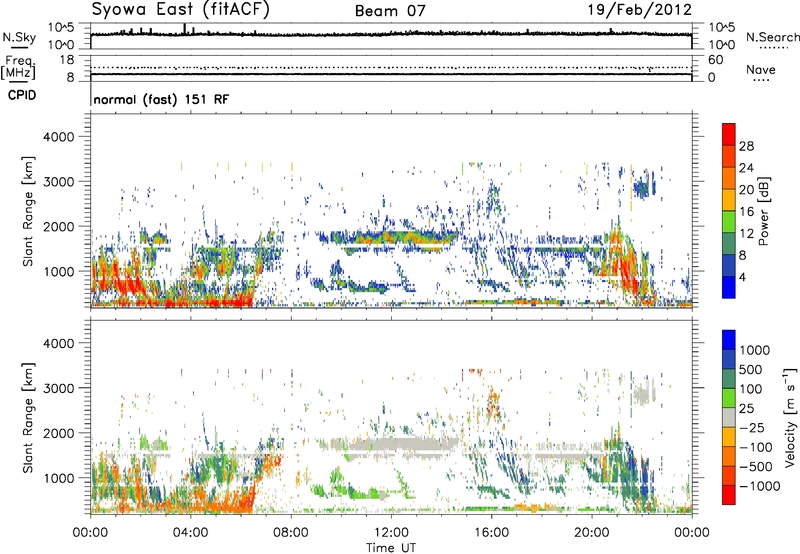The width and height of the screenshot is (800, 554).
Task: Click the 'Time UT' axis label
Action: (x=391, y=548)
